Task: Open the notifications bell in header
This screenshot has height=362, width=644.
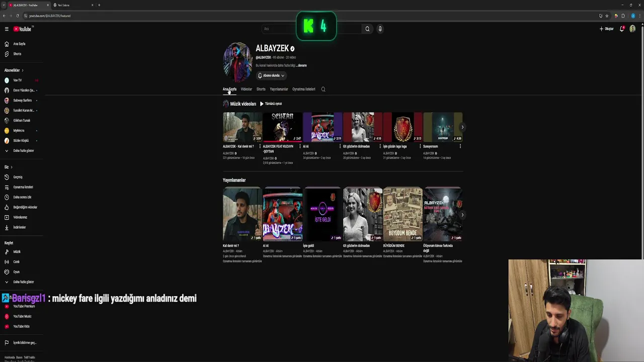Action: [622, 29]
